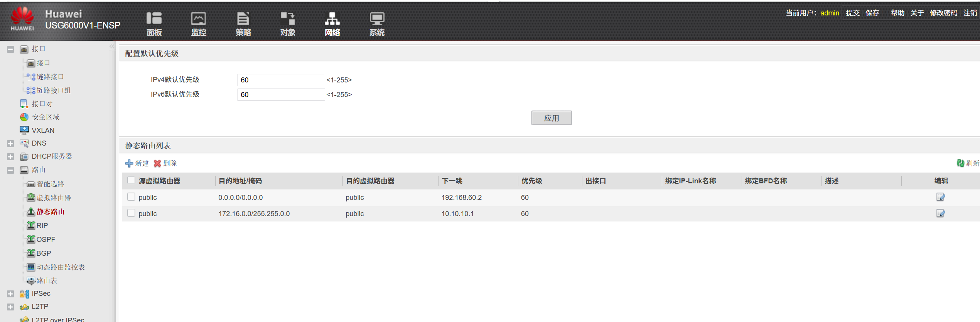The width and height of the screenshot is (980, 322).
Task: Click the 接口对 icon
Action: pos(24,104)
